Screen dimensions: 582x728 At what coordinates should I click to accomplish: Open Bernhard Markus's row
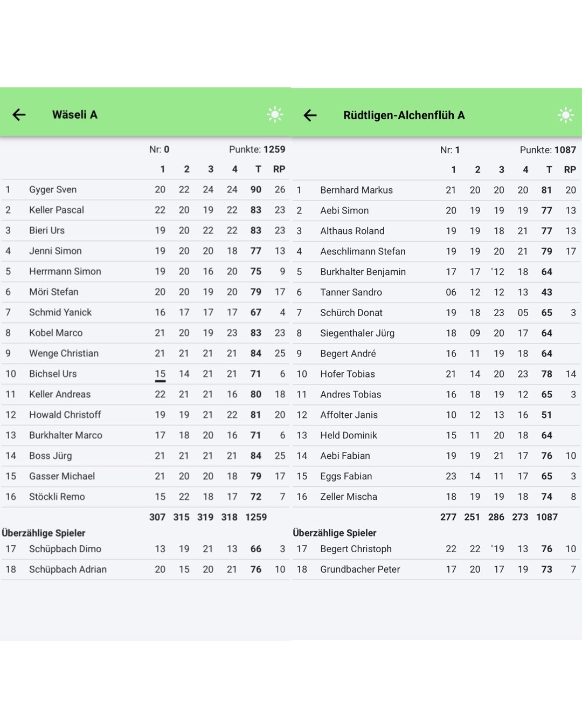[356, 190]
